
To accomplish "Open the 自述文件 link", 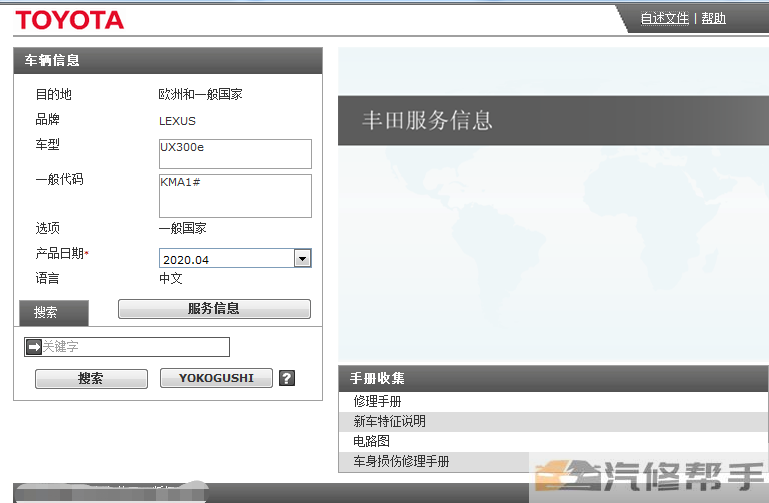I will click(665, 18).
